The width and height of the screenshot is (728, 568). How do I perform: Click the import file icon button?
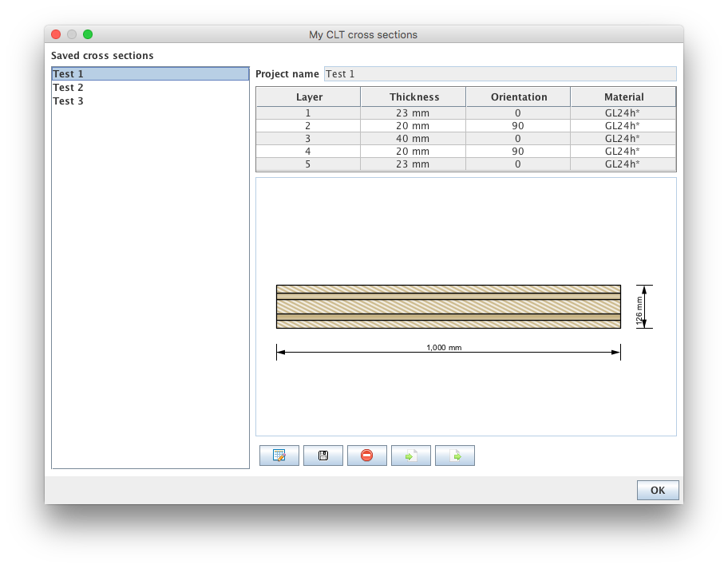(411, 456)
